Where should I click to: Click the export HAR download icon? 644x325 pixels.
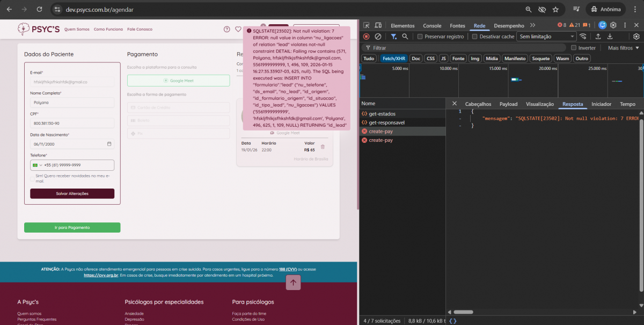pos(610,37)
